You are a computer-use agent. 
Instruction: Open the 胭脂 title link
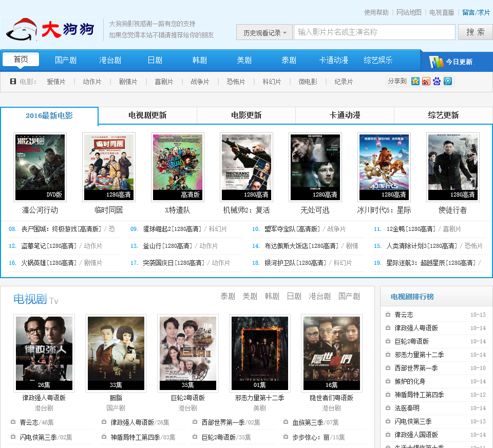tap(116, 398)
